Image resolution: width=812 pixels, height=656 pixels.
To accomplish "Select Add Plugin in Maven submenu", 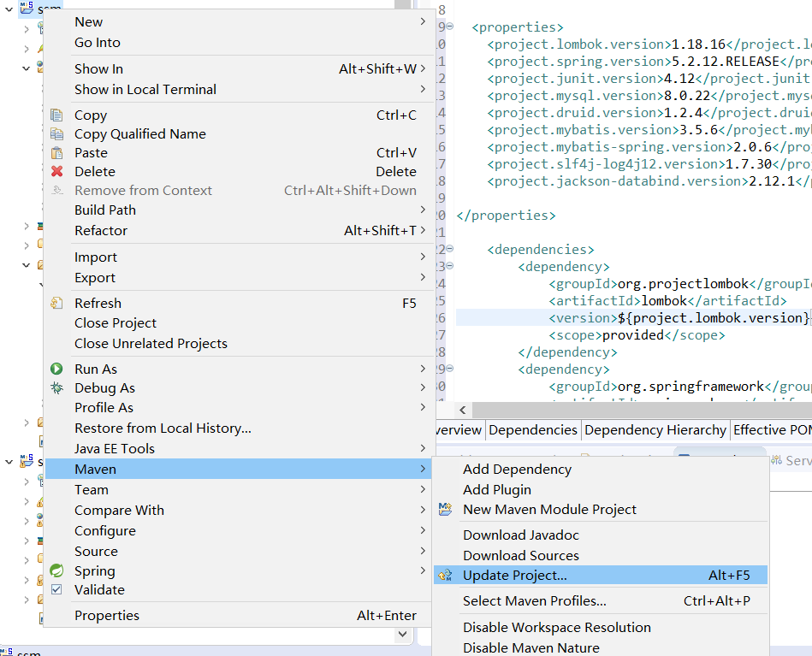I will click(x=601, y=489).
